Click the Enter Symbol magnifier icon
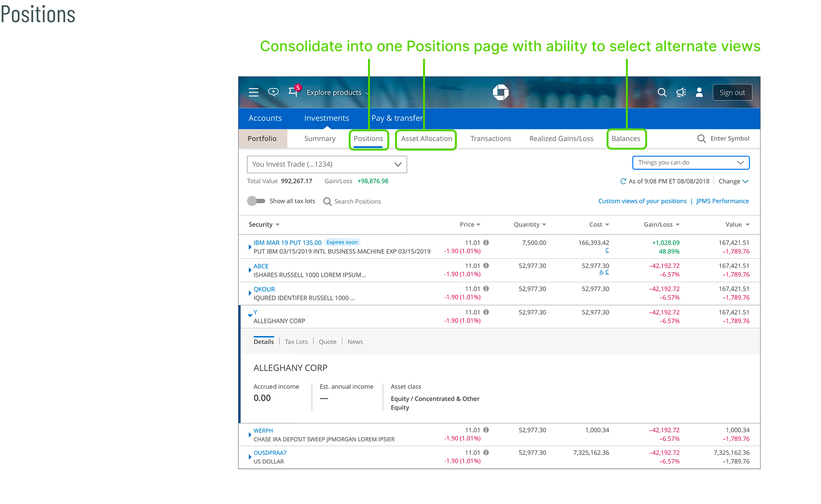The image size is (821, 504). [x=702, y=139]
